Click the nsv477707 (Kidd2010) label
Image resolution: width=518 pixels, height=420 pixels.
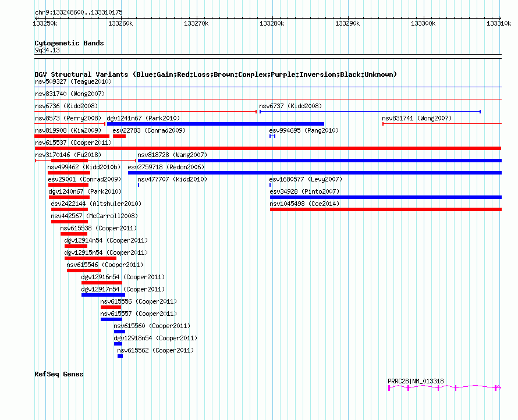172,179
